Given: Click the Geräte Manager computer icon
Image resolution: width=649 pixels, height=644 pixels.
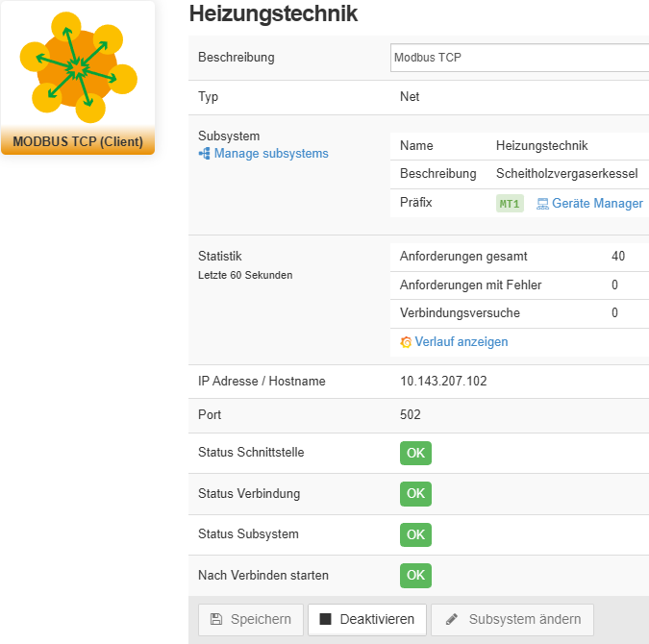Looking at the screenshot, I should point(542,204).
